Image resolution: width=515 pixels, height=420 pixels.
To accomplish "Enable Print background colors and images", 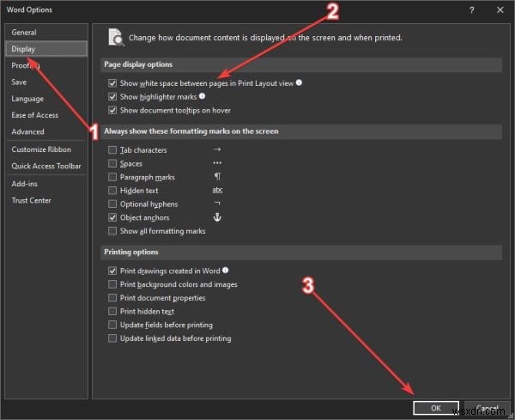I will coord(112,284).
